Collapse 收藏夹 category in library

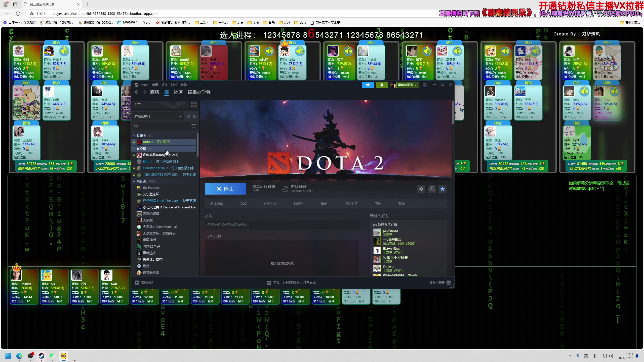click(134, 136)
